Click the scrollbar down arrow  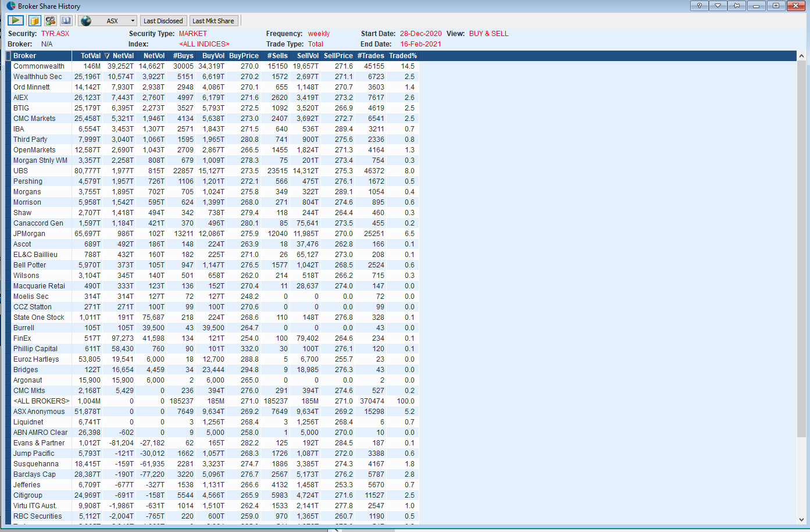(801, 520)
